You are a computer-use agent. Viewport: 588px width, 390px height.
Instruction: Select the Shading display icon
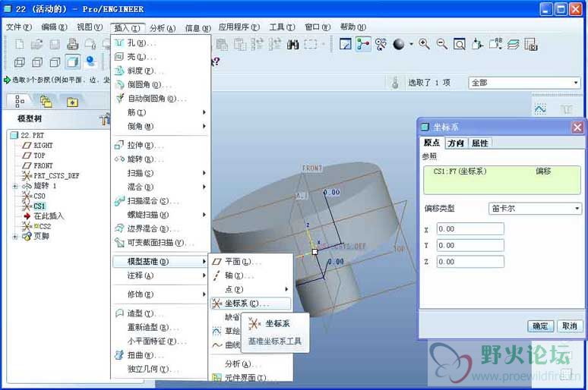tap(72, 61)
